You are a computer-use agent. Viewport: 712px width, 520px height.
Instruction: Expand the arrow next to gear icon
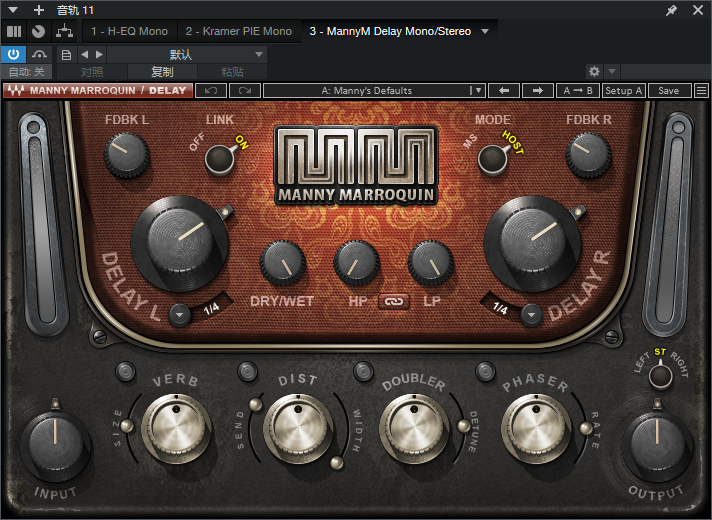(x=612, y=71)
